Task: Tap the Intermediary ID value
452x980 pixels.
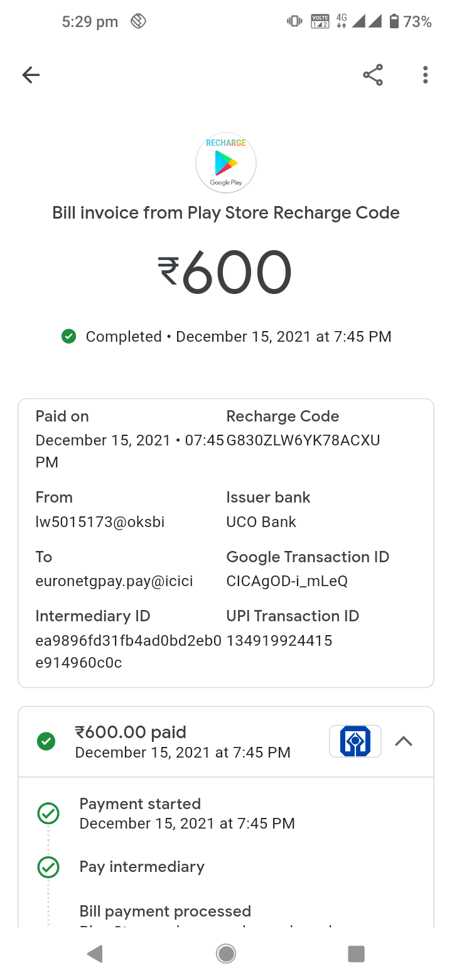Action: pos(128,651)
